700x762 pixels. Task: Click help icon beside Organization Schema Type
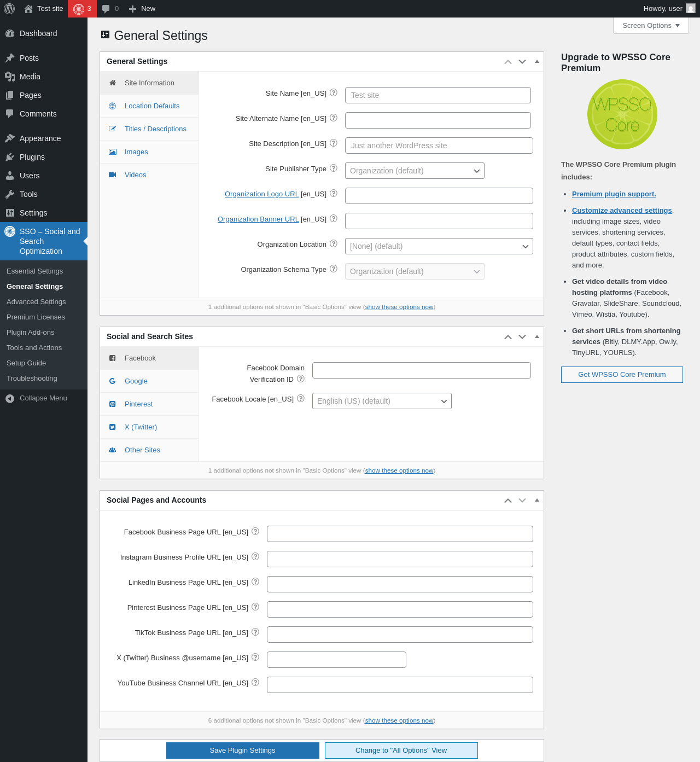click(334, 269)
